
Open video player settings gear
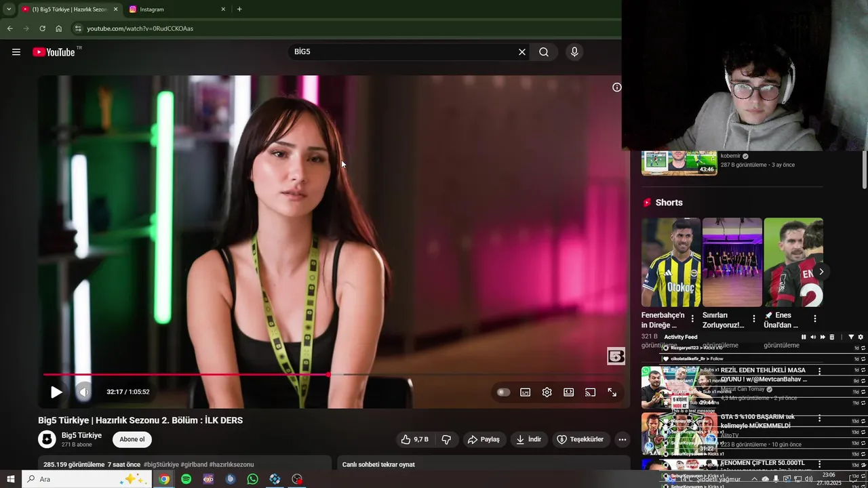point(547,392)
